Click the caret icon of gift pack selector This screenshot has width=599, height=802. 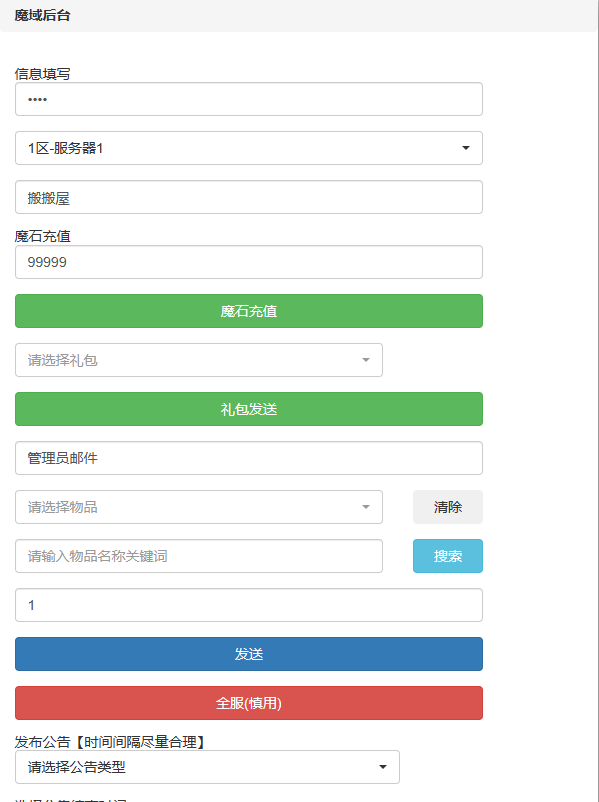366,360
